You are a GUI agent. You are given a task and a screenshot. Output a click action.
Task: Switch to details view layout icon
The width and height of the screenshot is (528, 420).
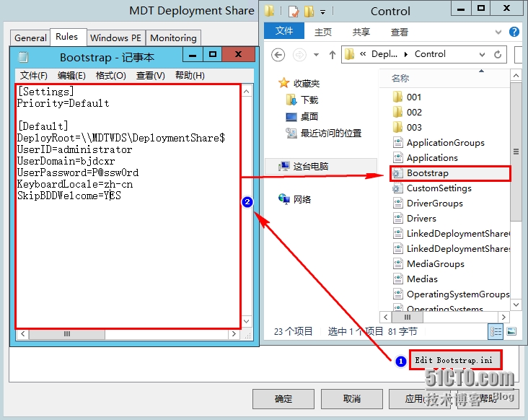pyautogui.click(x=496, y=331)
